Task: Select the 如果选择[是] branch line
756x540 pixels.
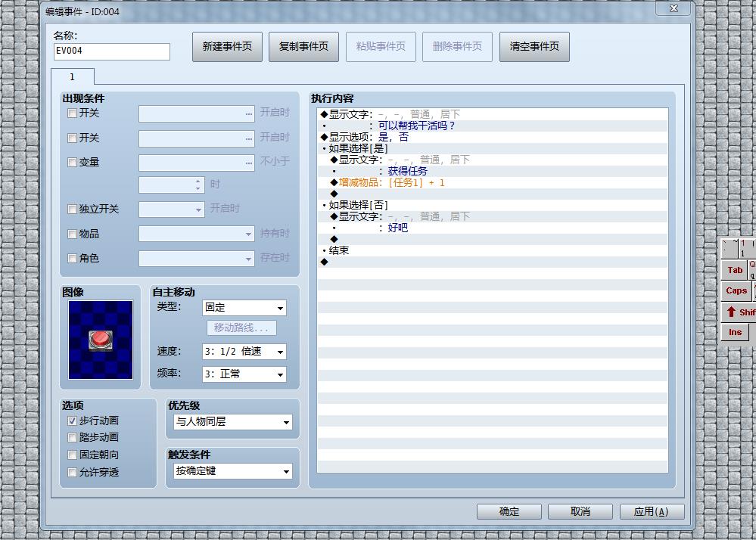Action: pos(493,148)
